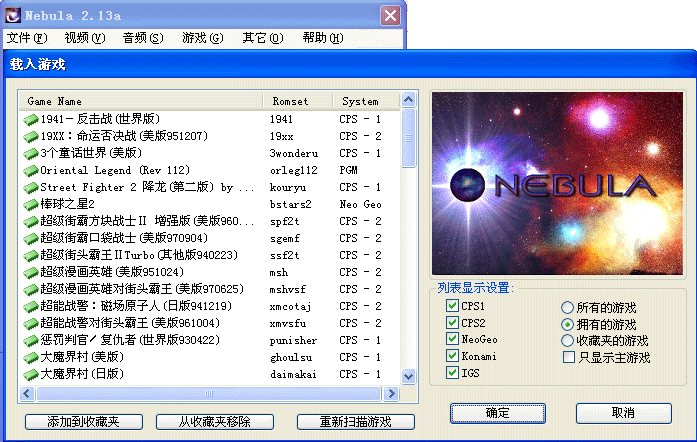Select romset name bstars2
This screenshot has height=442, width=697.
coord(290,204)
